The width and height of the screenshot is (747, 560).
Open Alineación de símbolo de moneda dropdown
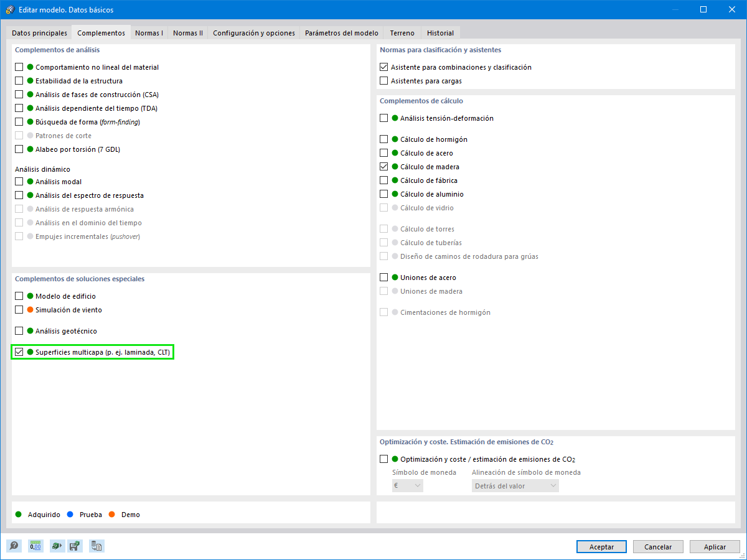pos(515,485)
